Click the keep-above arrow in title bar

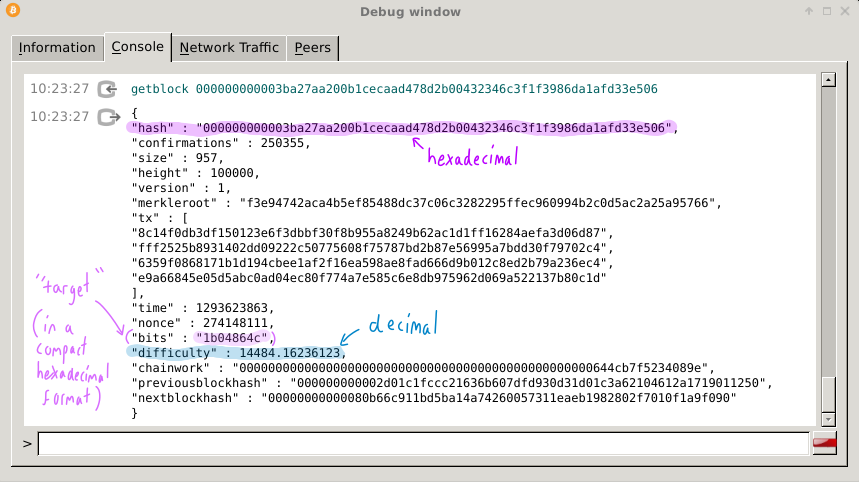point(809,12)
